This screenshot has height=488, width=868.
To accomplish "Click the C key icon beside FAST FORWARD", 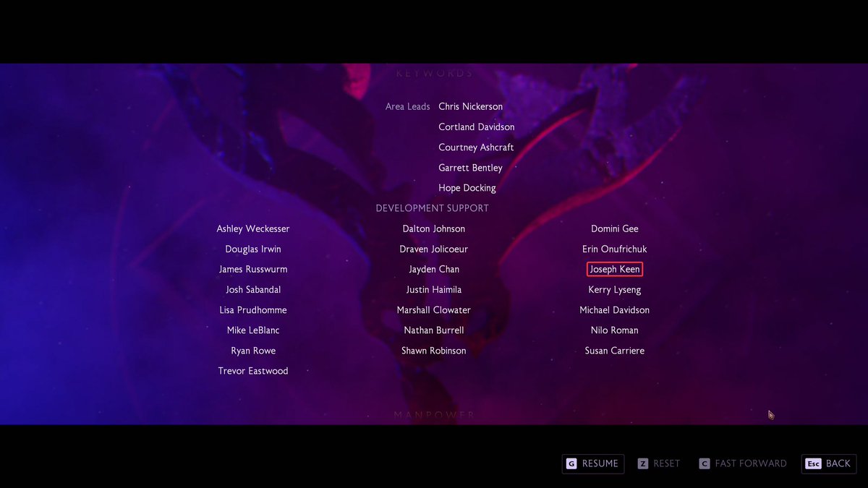I will click(705, 463).
